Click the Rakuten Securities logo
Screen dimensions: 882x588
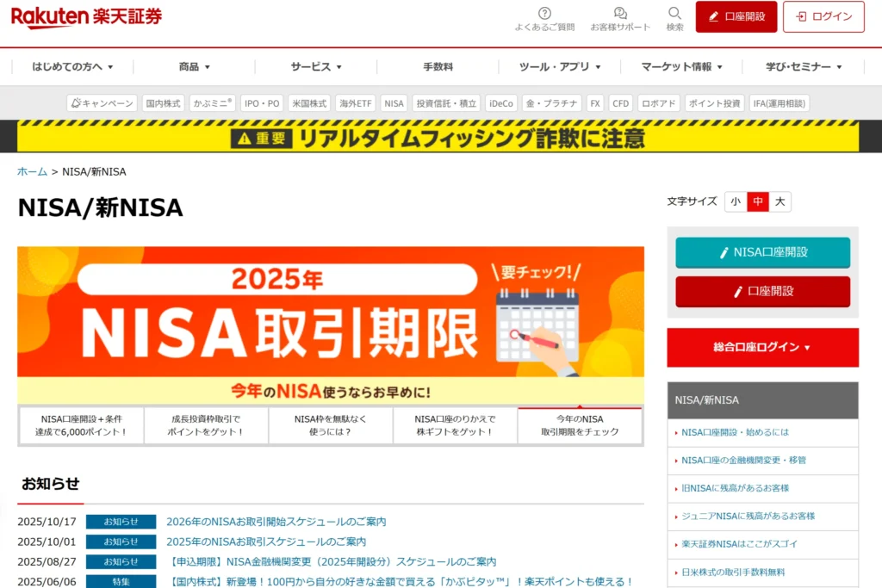pyautogui.click(x=86, y=16)
